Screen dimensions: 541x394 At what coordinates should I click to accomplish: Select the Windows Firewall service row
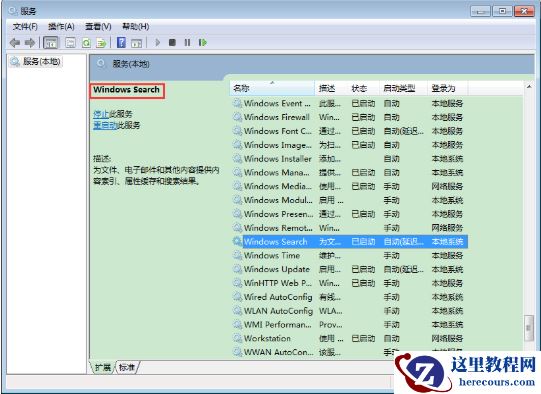350,117
